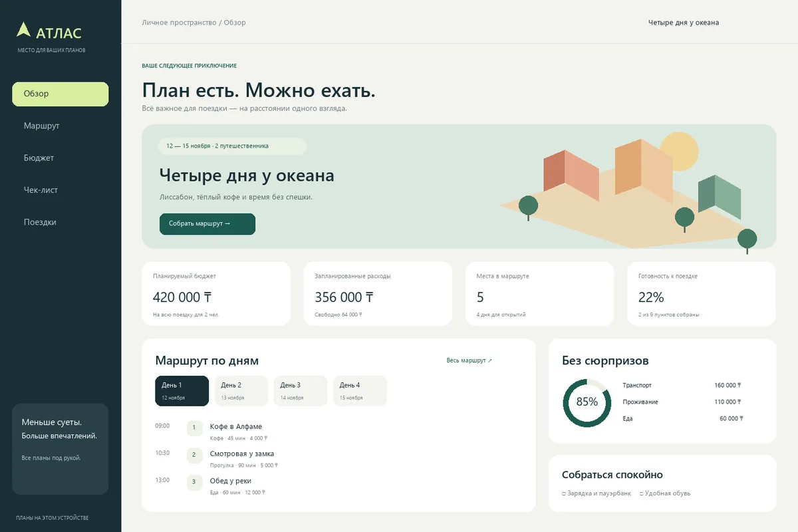Click the step number 1 badge
Screen dimensions: 798x532
pyautogui.click(x=194, y=428)
